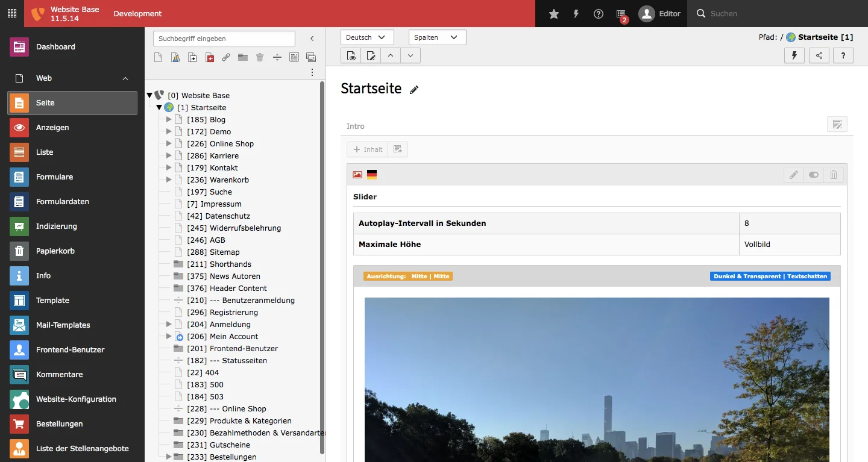Delete the Slider content element via trash icon

834,175
